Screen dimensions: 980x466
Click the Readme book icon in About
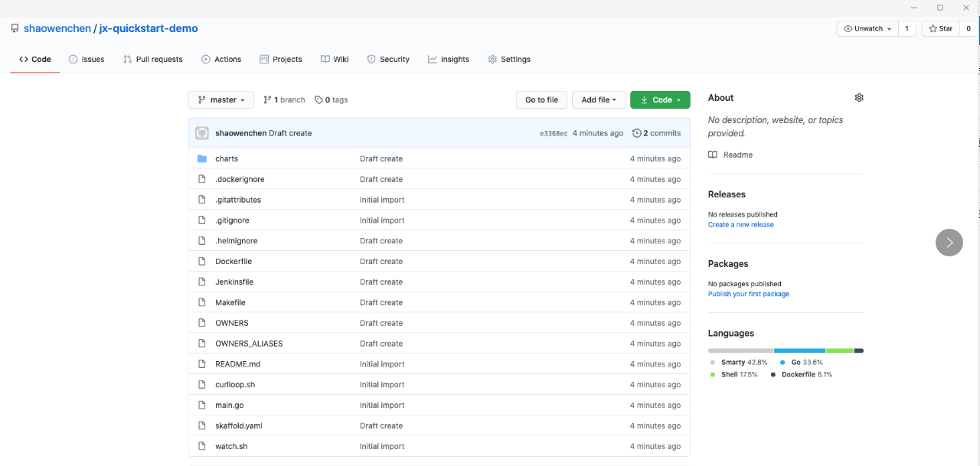[714, 155]
